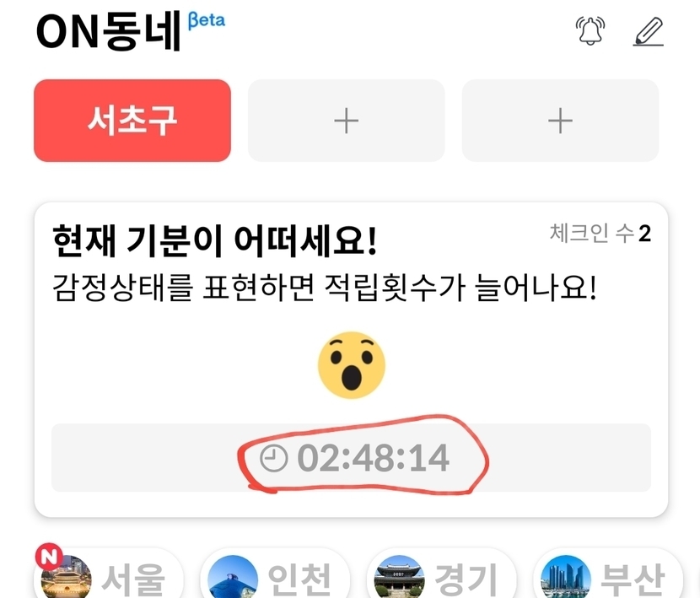Add a neighborhood with the middle plus button

[346, 121]
